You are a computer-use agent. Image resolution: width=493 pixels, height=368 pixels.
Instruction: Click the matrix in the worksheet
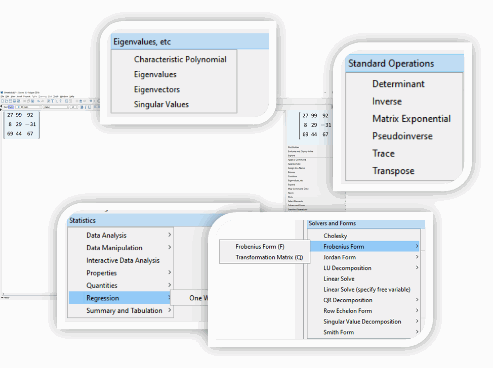[x=21, y=124]
